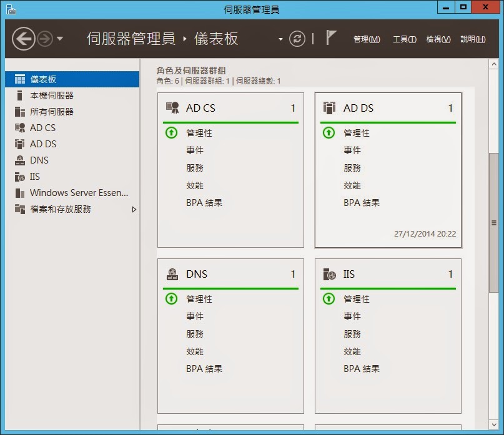The width and height of the screenshot is (504, 435).
Task: Click the AD CS tile header icon
Action: [x=172, y=108]
